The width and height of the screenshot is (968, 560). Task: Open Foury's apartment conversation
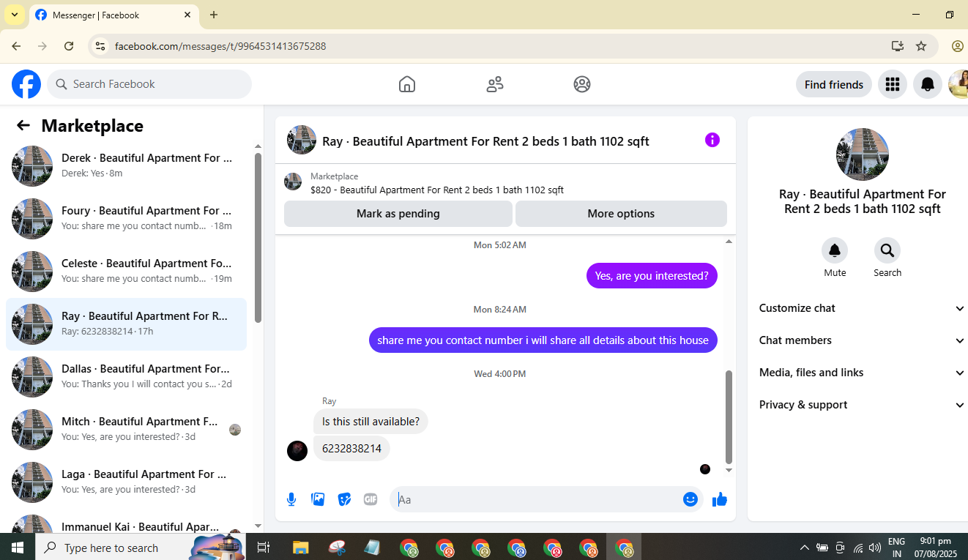coord(126,219)
